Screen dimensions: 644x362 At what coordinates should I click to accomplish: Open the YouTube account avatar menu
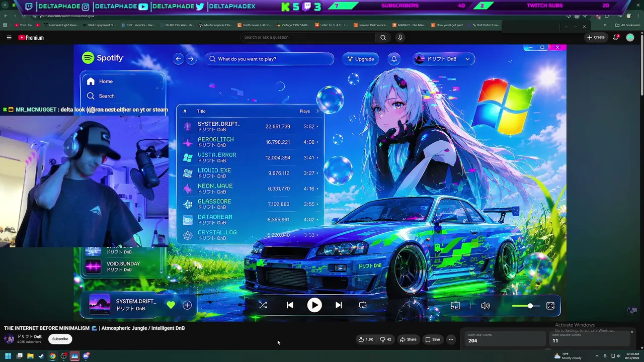tap(630, 38)
